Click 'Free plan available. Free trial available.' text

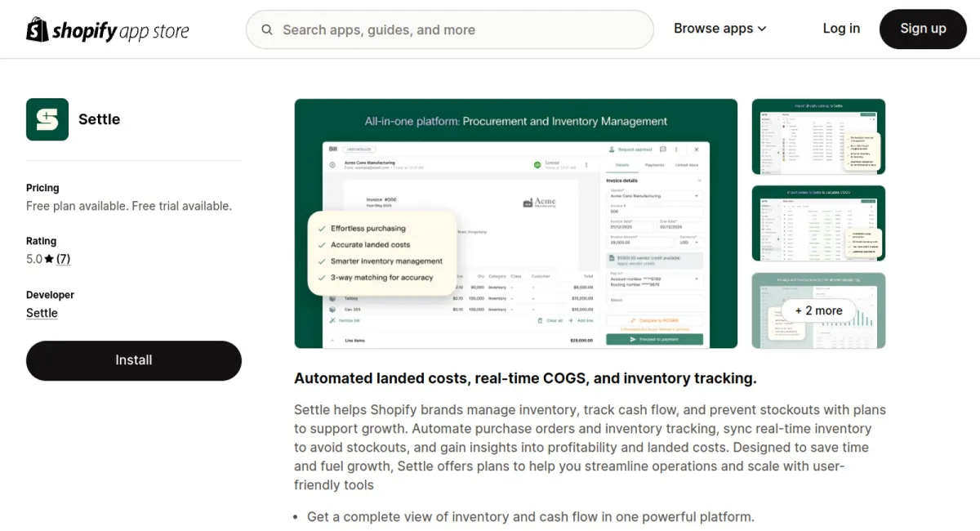[129, 206]
